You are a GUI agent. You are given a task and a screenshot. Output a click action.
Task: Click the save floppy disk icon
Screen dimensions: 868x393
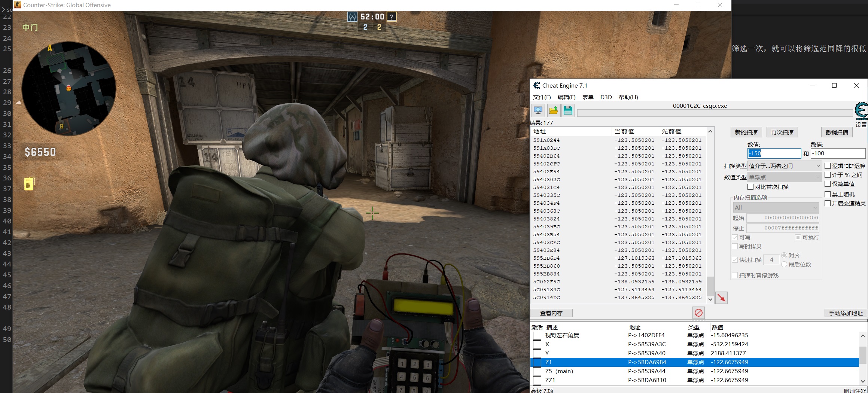568,110
